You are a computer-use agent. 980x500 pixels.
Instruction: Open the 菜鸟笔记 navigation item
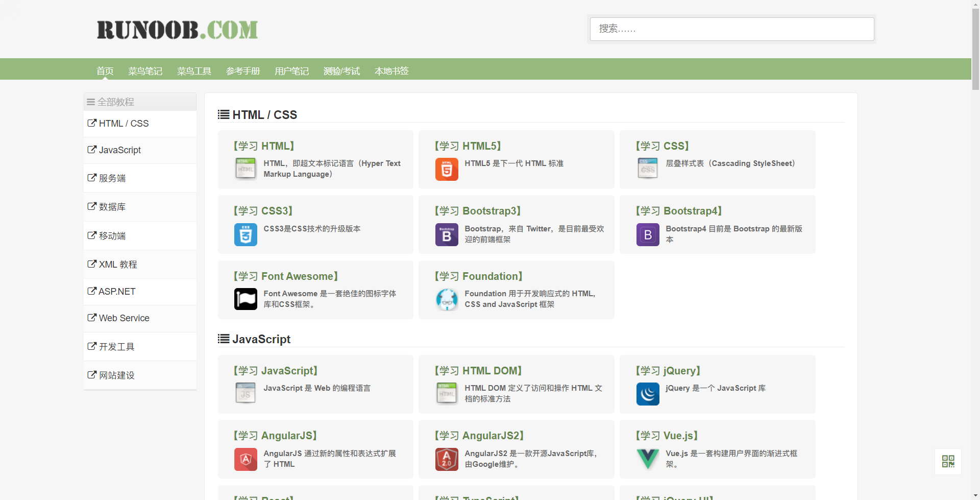tap(145, 71)
